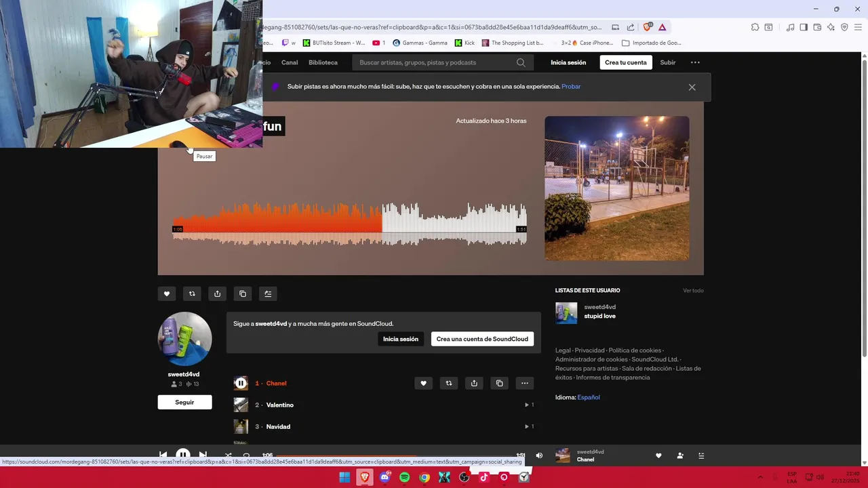868x488 pixels.
Task: Open the Windows Start menu
Action: (x=344, y=477)
